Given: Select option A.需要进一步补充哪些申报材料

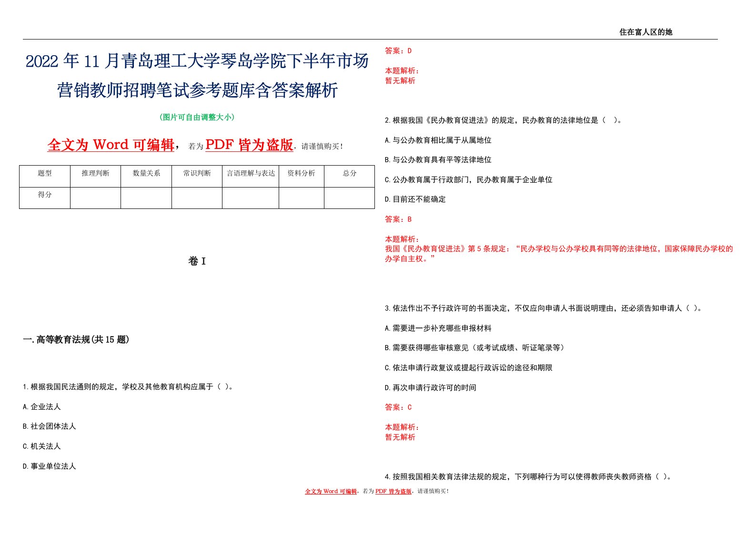Looking at the screenshot, I should (x=438, y=328).
